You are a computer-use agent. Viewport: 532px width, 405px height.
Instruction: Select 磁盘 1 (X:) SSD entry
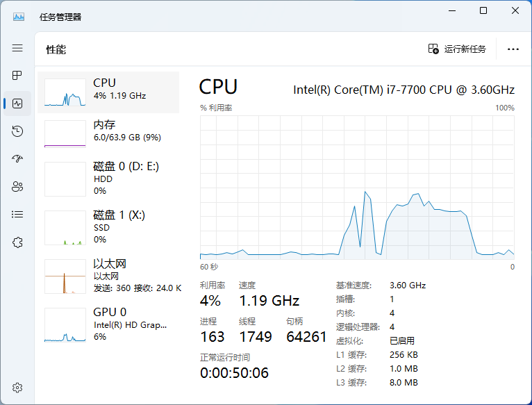coord(108,227)
